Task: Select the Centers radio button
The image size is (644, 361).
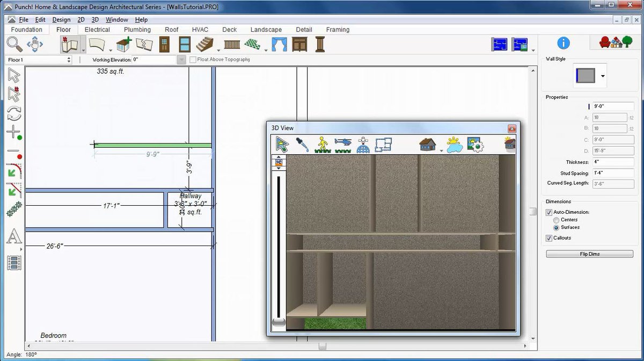Action: click(x=556, y=220)
